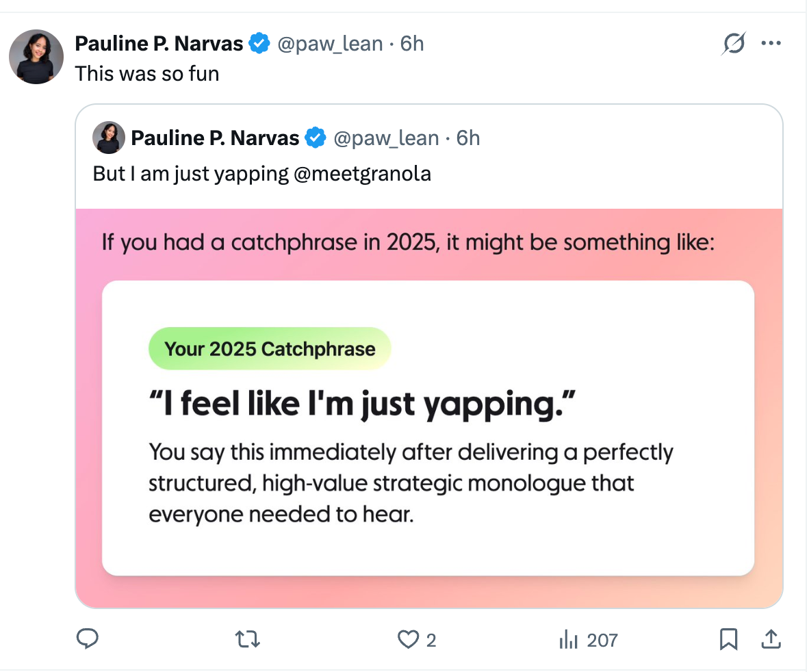This screenshot has width=809, height=672.
Task: Click the quoted tweet's author name
Action: pyautogui.click(x=215, y=138)
